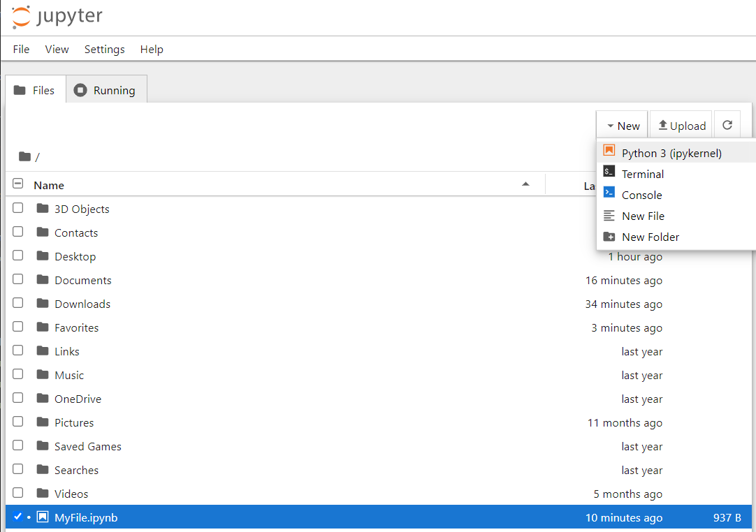756x532 pixels.
Task: Open the MyFile.ipynb notebook link
Action: pyautogui.click(x=86, y=517)
